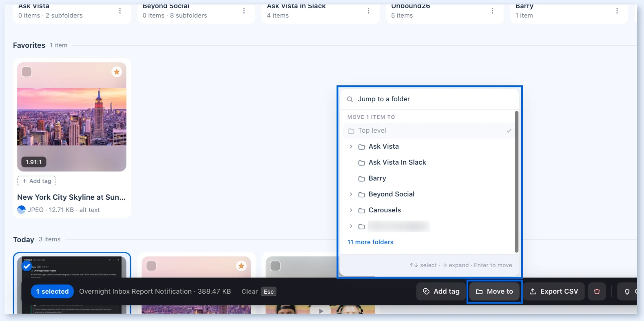Image resolution: width=644 pixels, height=321 pixels.
Task: Select Ask Vista In Slack folder as destination
Action: (428, 163)
